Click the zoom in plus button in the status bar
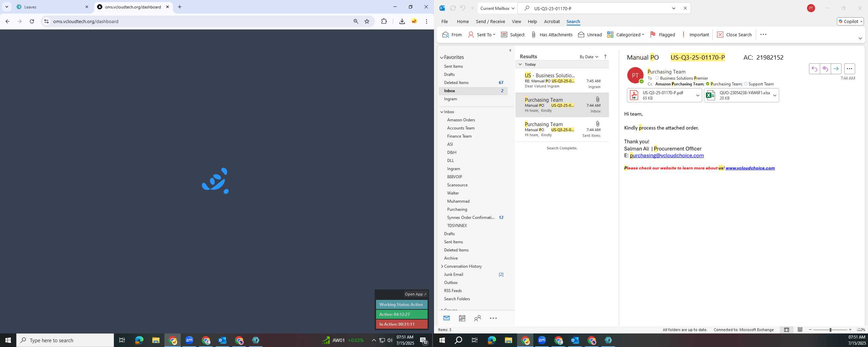This screenshot has height=347, width=868. pyautogui.click(x=850, y=330)
